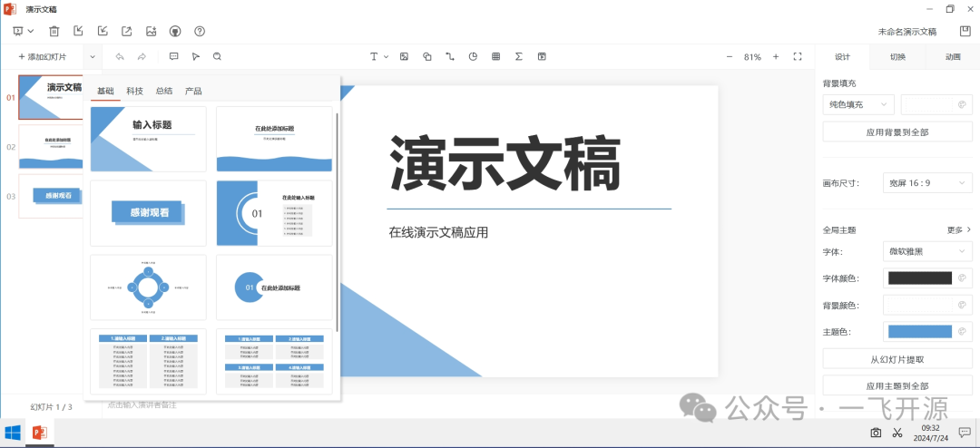Open the search magnifier tool
This screenshot has height=448, width=980.
217,56
